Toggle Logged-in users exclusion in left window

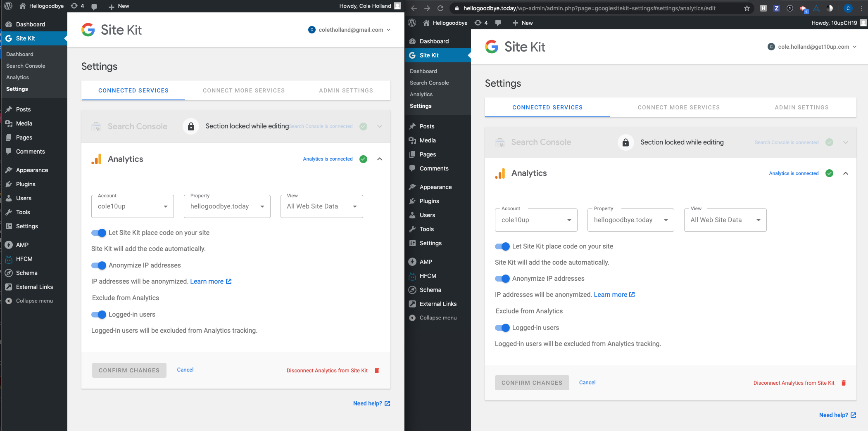pyautogui.click(x=99, y=315)
